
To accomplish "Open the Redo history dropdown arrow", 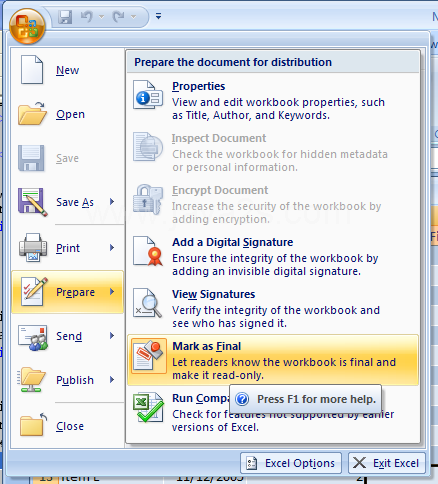I will point(134,17).
